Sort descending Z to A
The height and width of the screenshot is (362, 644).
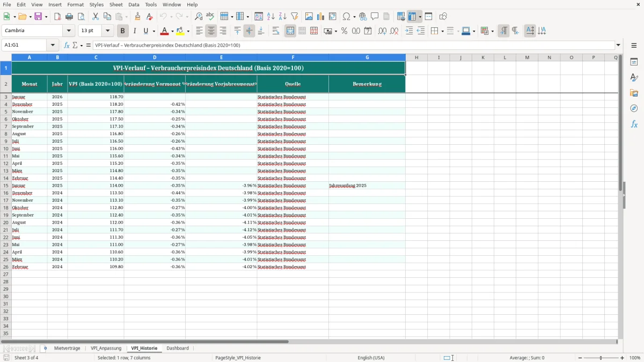click(x=283, y=17)
